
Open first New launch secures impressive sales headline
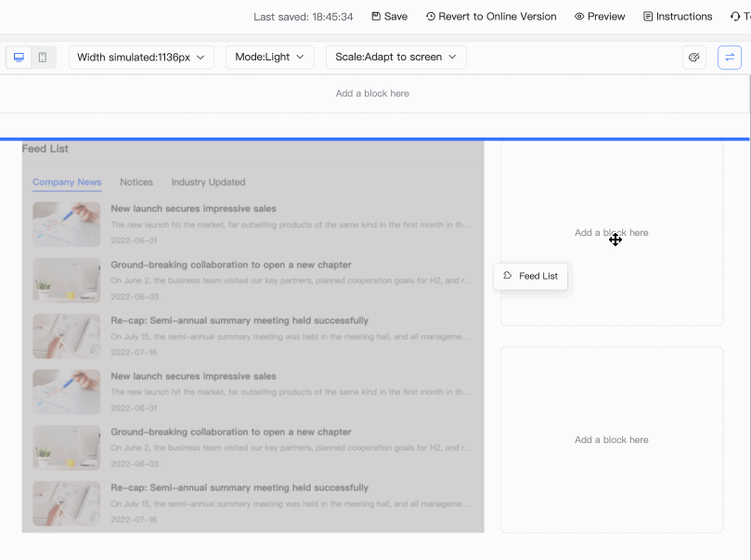point(193,209)
